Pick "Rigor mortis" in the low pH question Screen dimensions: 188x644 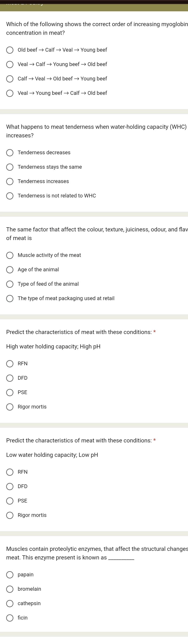[x=10, y=515]
